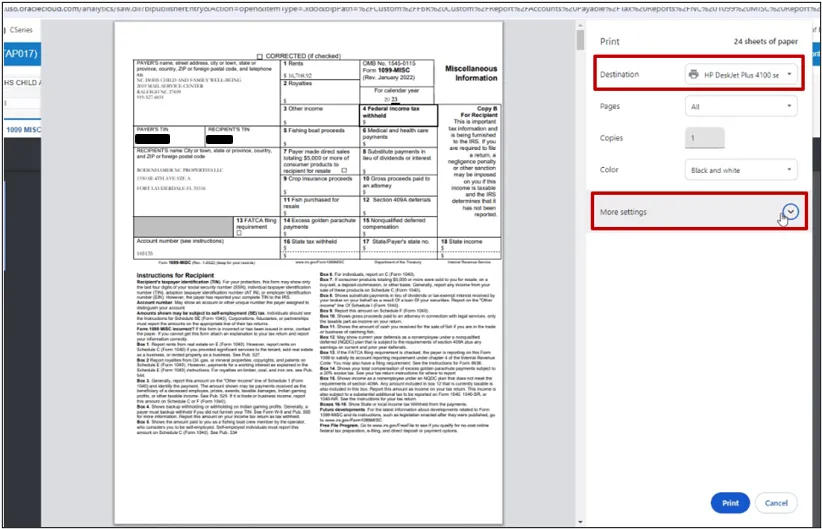This screenshot has height=529, width=822.
Task: Select the 1099 MISC tab behind dialog
Action: (23, 129)
